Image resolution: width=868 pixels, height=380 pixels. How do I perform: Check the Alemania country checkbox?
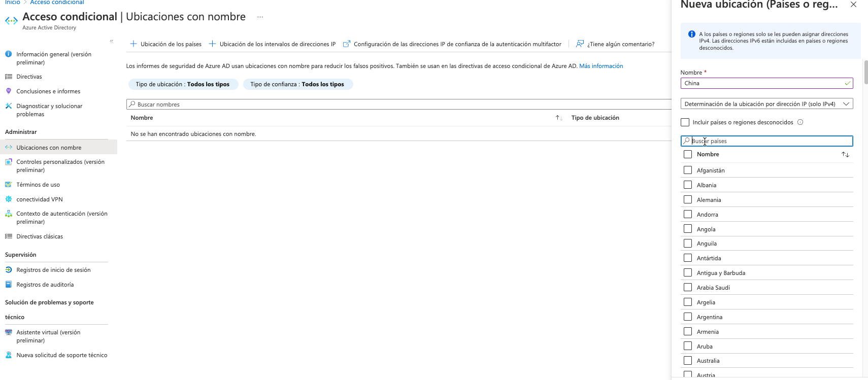pyautogui.click(x=688, y=199)
